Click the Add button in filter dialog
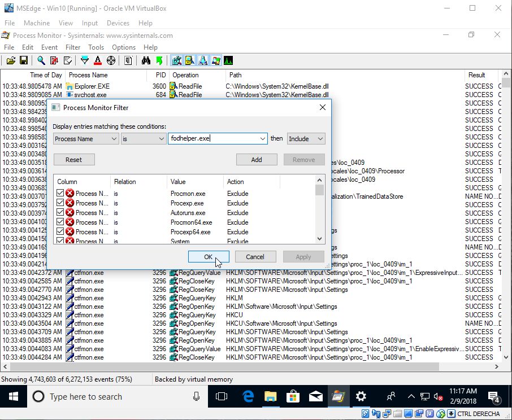 coord(257,160)
